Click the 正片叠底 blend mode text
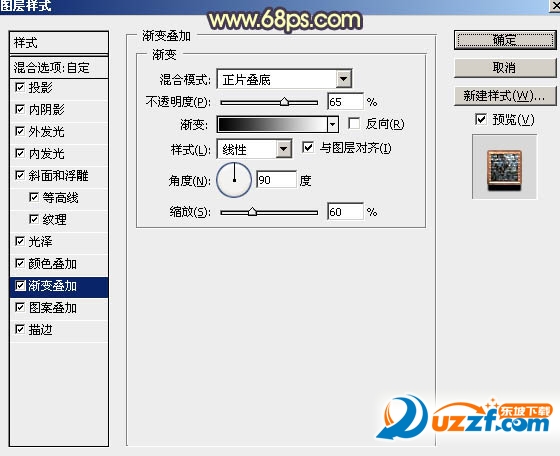This screenshot has height=456, width=560. 246,80
